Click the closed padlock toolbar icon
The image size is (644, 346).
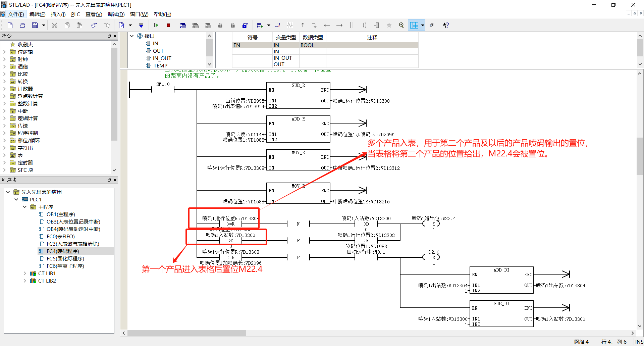220,25
